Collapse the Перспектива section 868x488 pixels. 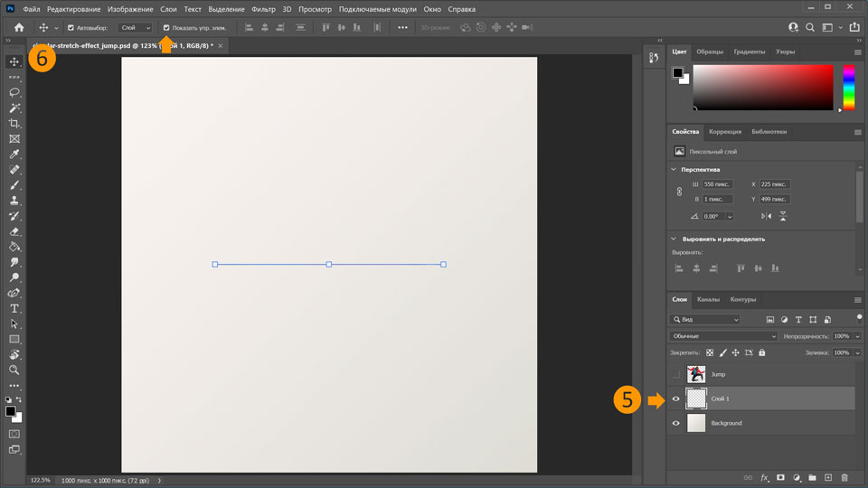click(x=674, y=169)
